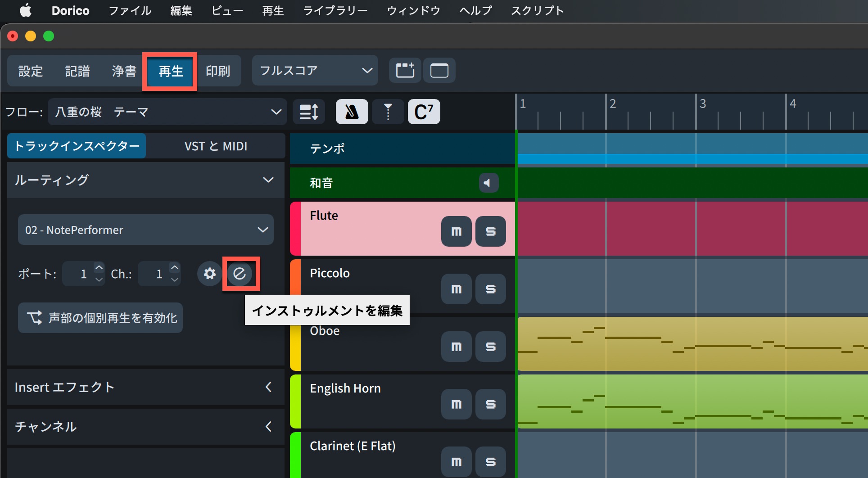Select the テンポ track header

coord(402,149)
